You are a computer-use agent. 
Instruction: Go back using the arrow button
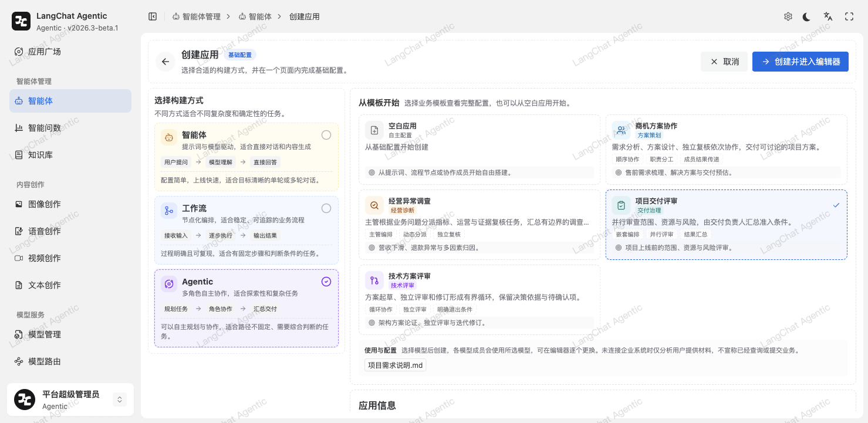coord(166,62)
